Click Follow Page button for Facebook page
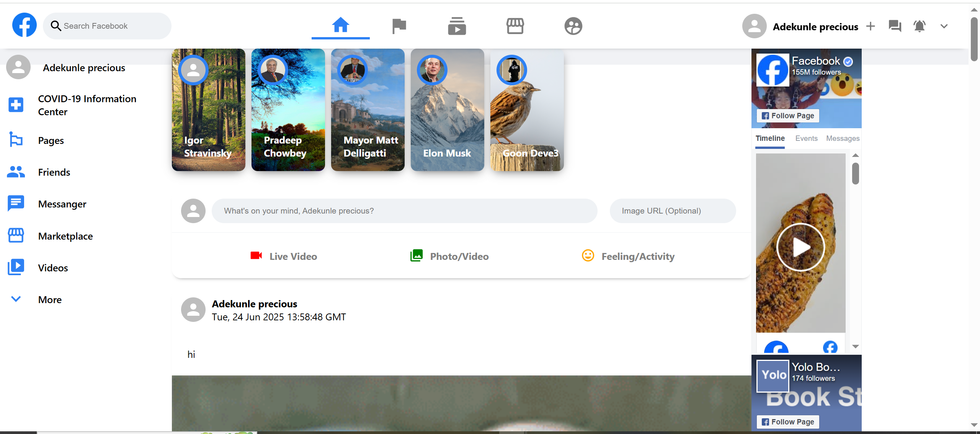The image size is (980, 434). coord(788,116)
